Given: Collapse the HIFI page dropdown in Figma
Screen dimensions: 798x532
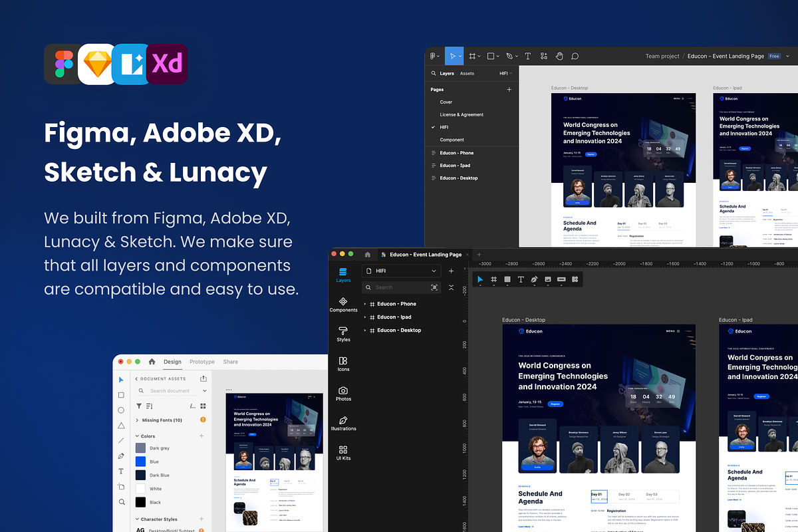Looking at the screenshot, I should 505,73.
